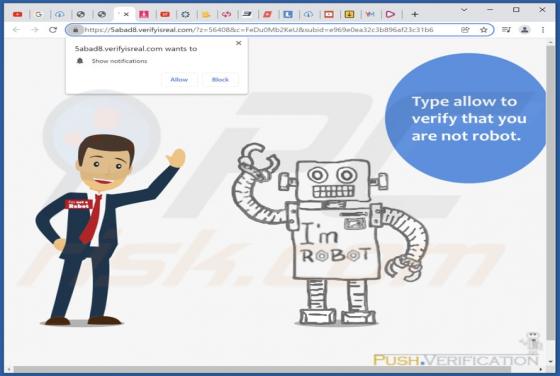Open the media control playlist icon
This screenshot has height=376, width=560.
506,30
